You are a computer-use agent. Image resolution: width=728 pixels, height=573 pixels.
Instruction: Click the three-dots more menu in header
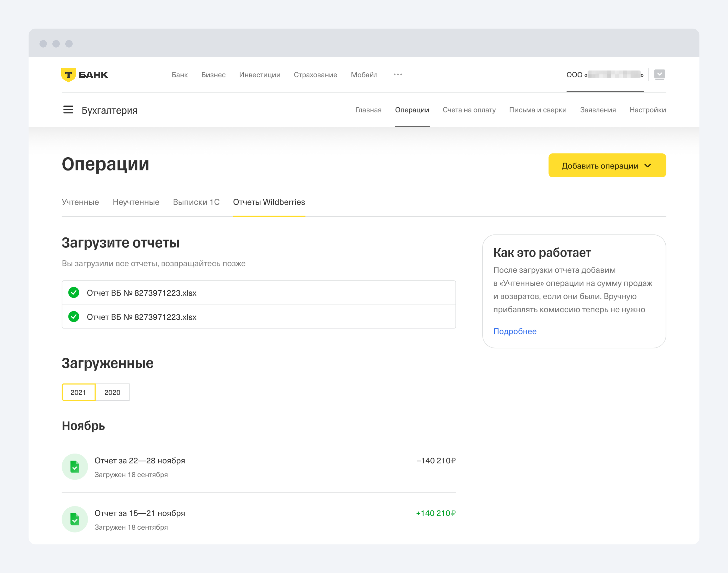[398, 75]
